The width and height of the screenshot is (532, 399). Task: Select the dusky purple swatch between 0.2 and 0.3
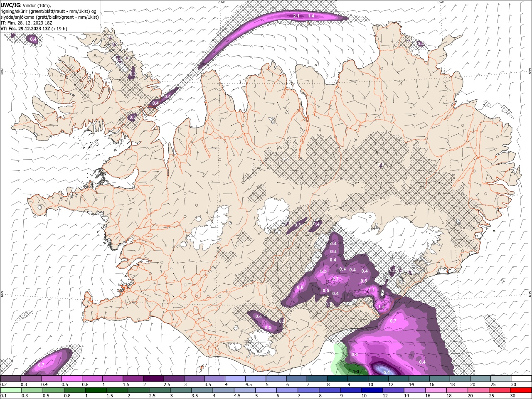(10, 378)
